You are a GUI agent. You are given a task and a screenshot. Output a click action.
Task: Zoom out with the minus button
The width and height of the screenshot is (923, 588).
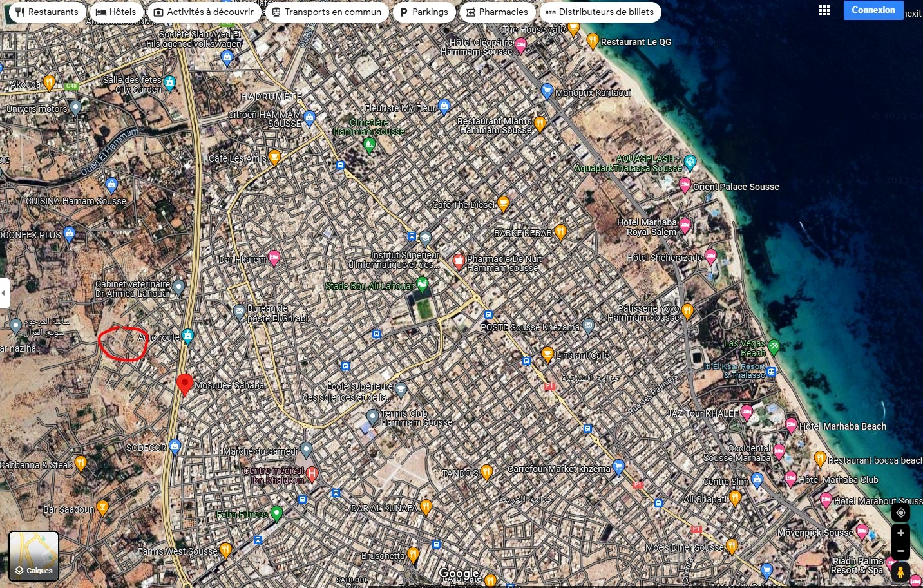(900, 551)
